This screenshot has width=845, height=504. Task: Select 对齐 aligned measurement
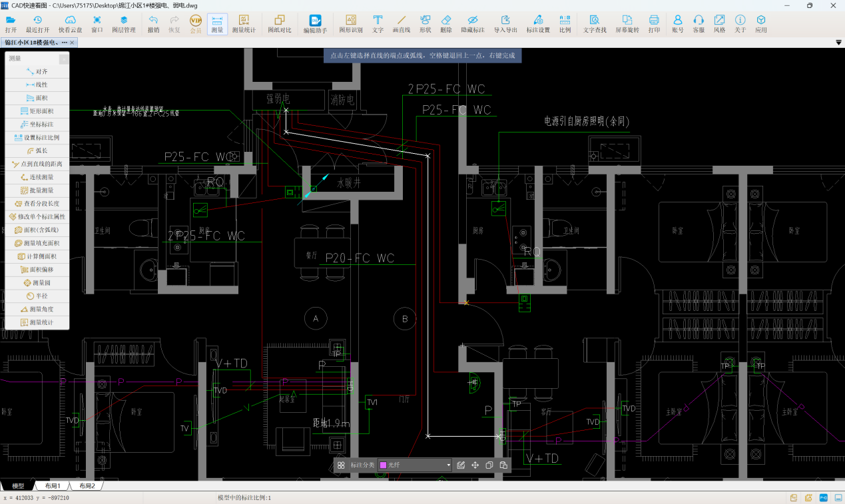point(37,71)
